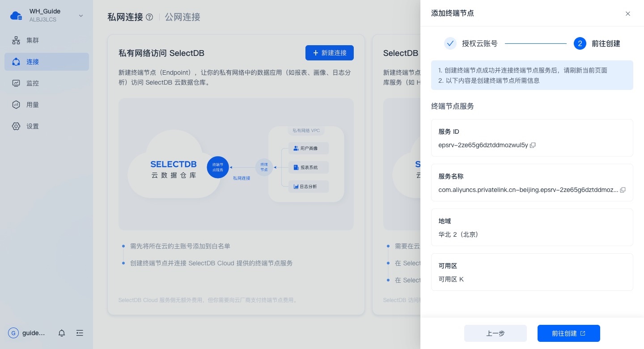Image resolution: width=644 pixels, height=349 pixels.
Task: Click the 报表系统 box in VPC diagram
Action: 309,167
